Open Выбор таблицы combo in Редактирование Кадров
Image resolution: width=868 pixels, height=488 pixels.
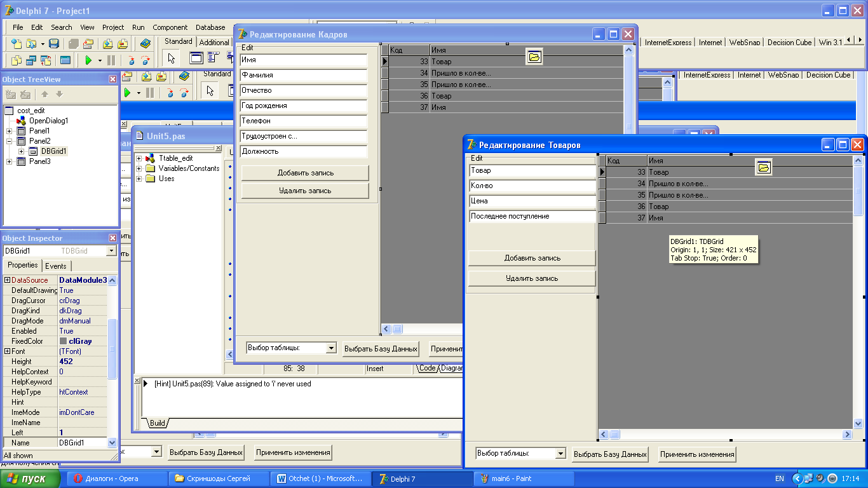[331, 348]
